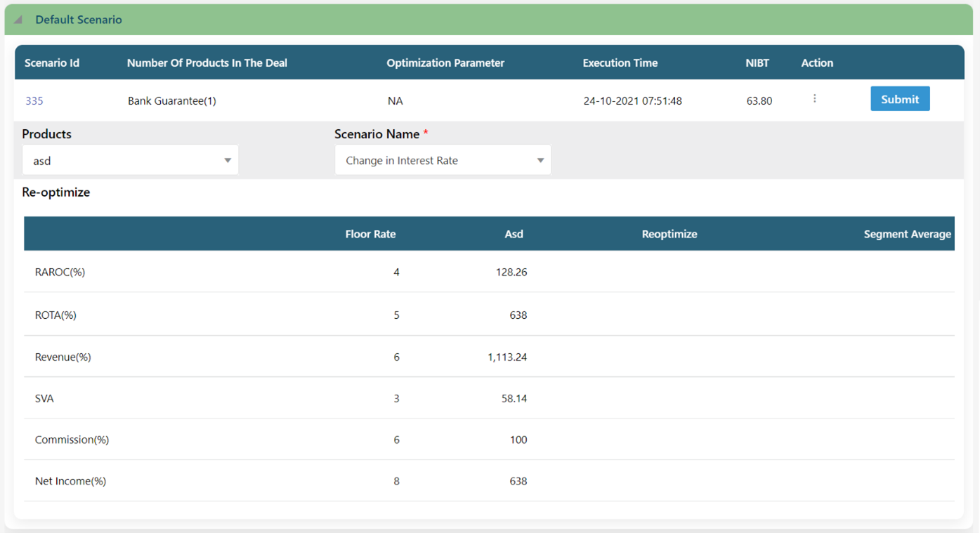Viewport: 980px width, 533px height.
Task: Click the Optimization Parameter column header
Action: tap(445, 62)
